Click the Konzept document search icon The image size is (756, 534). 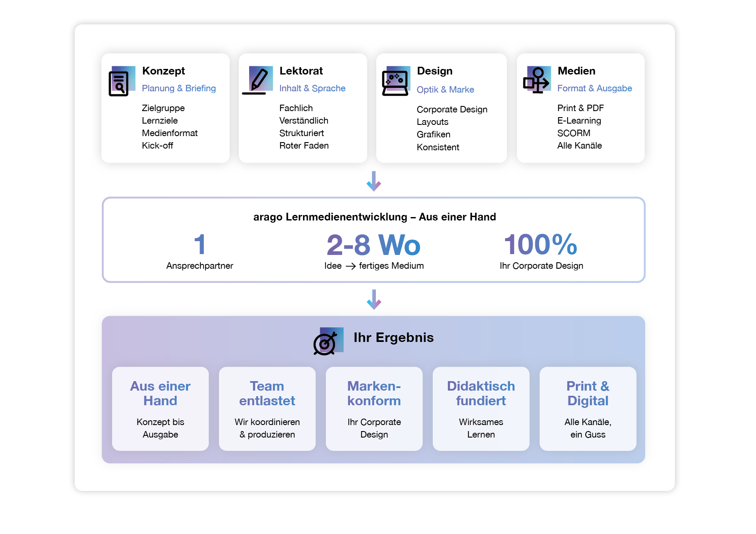click(122, 81)
